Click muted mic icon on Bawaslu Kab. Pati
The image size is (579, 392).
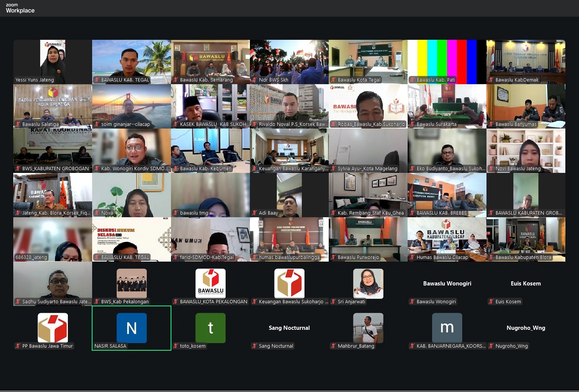click(x=412, y=80)
